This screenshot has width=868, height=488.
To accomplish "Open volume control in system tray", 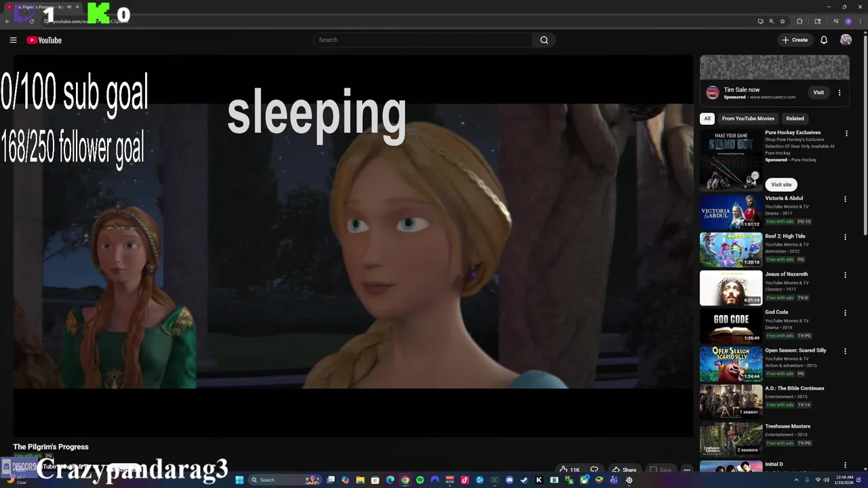I will (826, 480).
